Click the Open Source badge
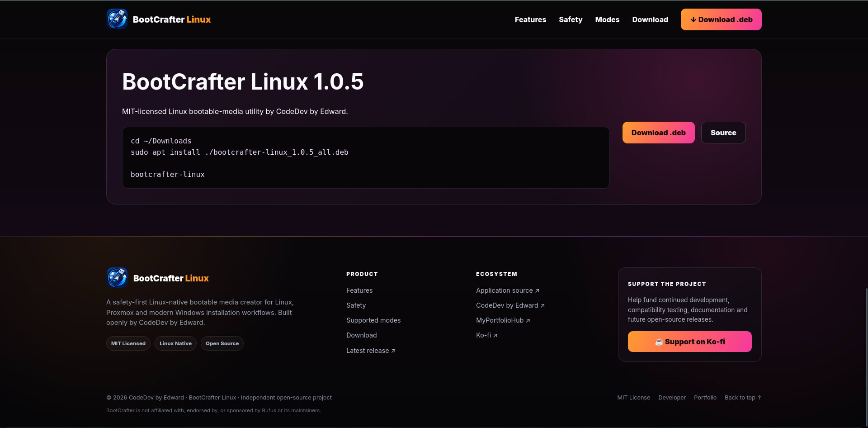868x428 pixels. click(x=222, y=343)
